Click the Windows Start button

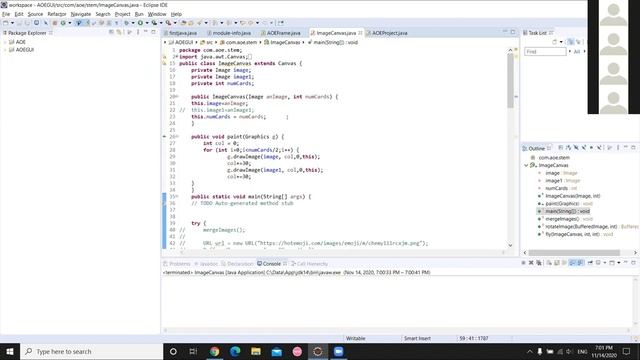point(10,351)
